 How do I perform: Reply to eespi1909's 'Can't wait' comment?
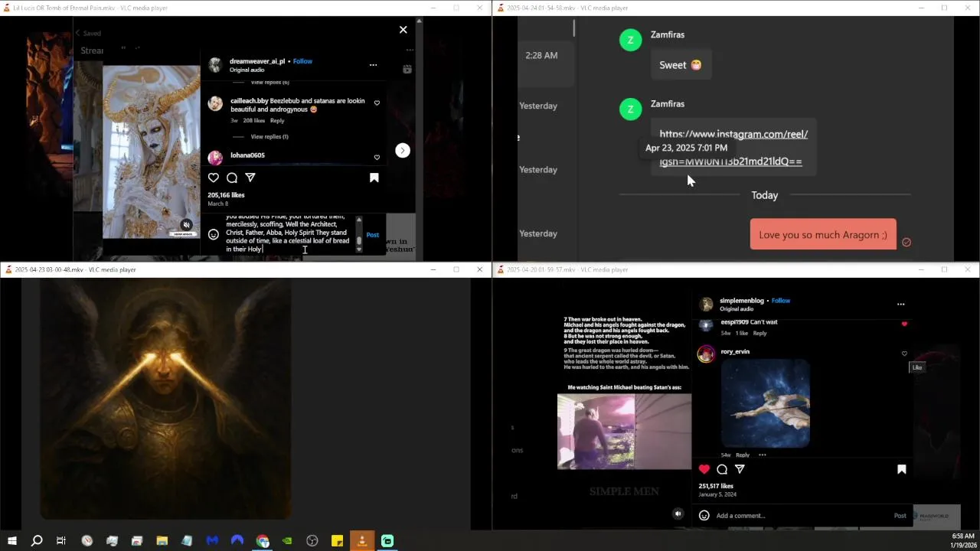pos(759,334)
